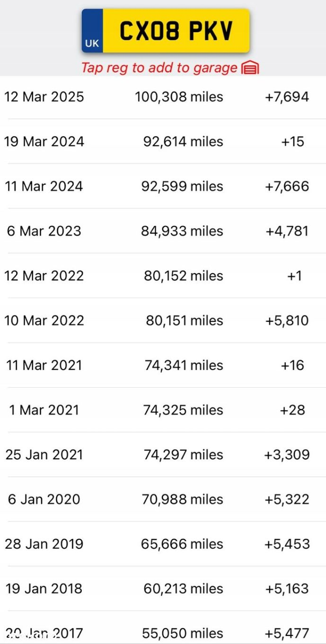
Task: Tap the CX08 PKV registration plate
Action: 166,31
